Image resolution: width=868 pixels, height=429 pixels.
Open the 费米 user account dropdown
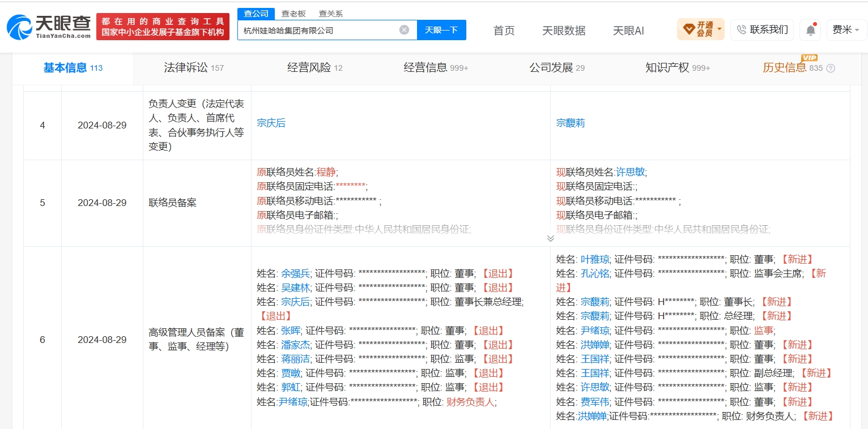(846, 30)
